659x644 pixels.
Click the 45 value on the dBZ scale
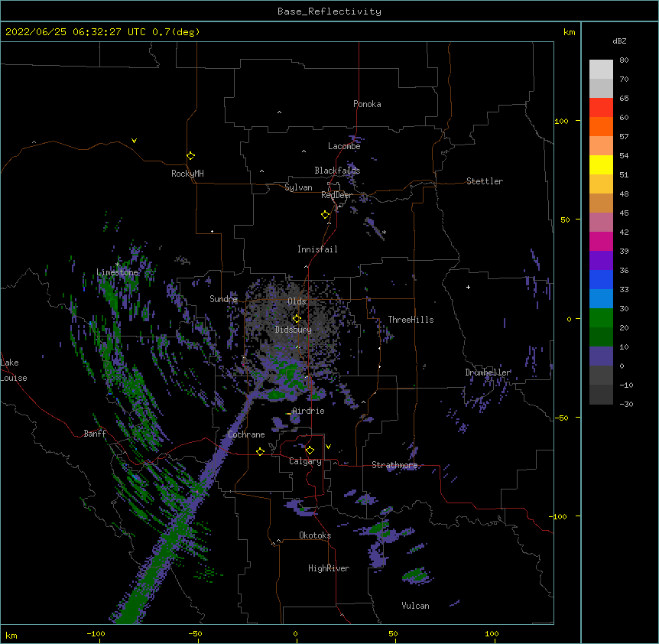tap(624, 213)
